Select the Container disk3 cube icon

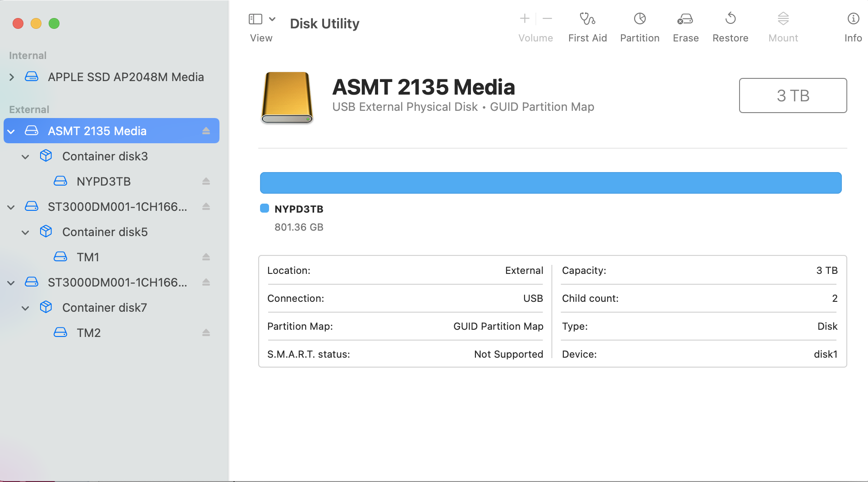tap(46, 156)
